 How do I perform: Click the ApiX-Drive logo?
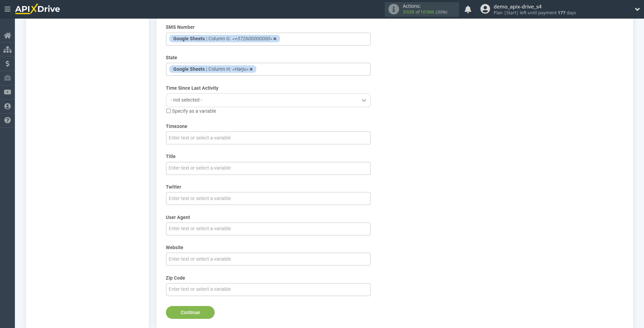(x=38, y=9)
